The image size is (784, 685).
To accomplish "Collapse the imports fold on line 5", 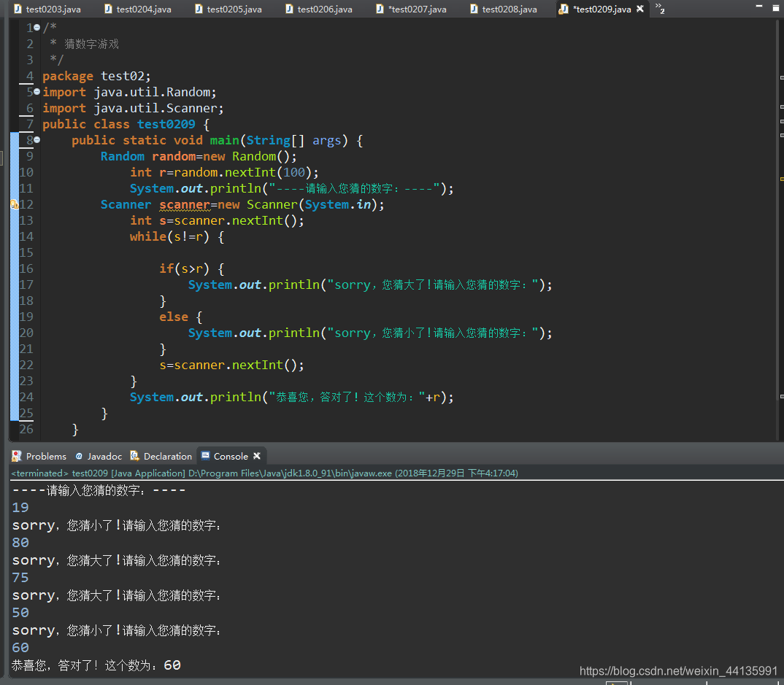I will click(x=37, y=92).
